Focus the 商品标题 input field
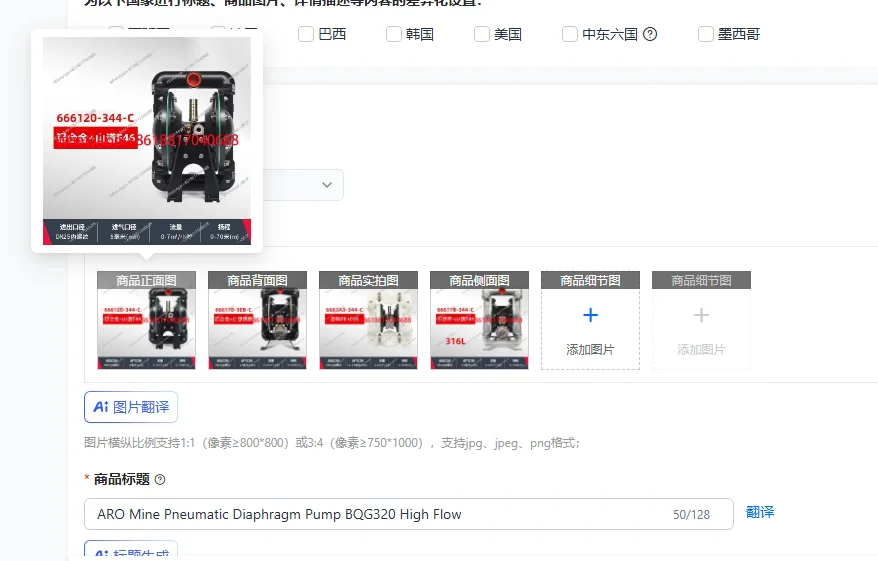Viewport: 878px width, 561px height. pos(409,514)
